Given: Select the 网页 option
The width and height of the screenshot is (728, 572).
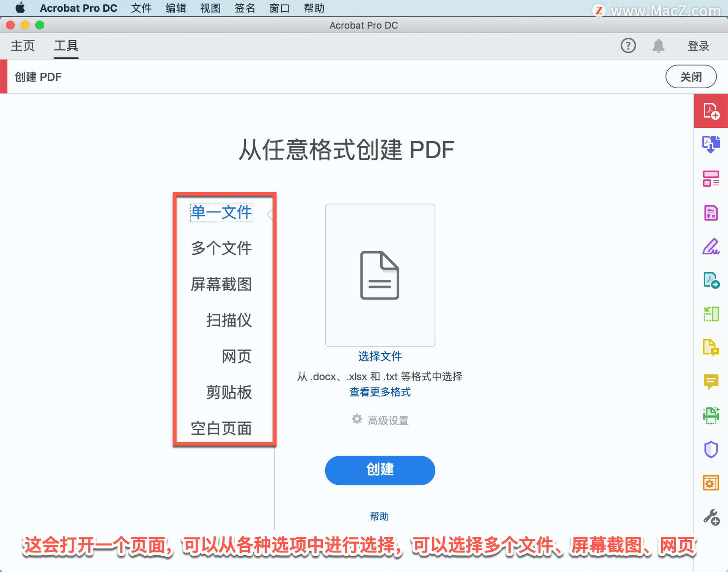Looking at the screenshot, I should (x=237, y=356).
